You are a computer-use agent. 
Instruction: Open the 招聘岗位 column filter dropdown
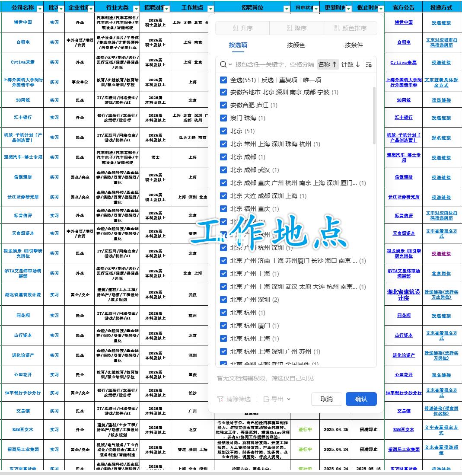[x=286, y=9]
